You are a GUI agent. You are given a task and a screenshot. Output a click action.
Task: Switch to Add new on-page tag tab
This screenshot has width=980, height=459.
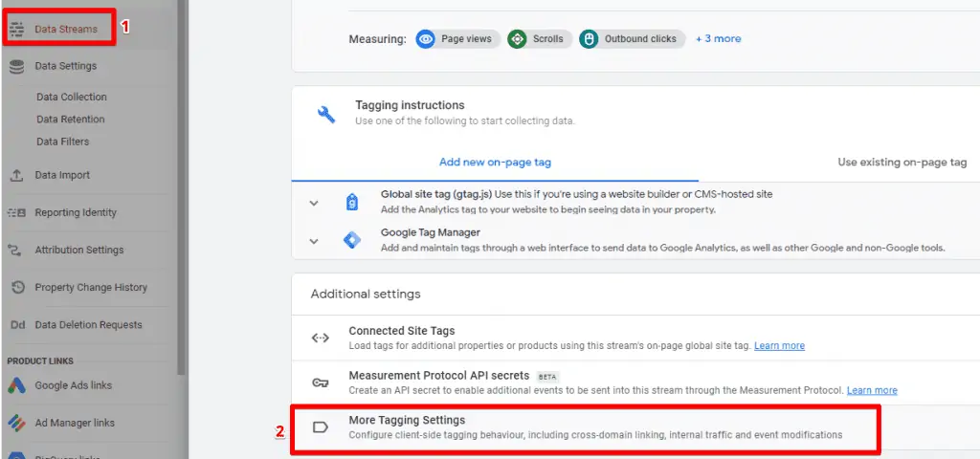(495, 163)
